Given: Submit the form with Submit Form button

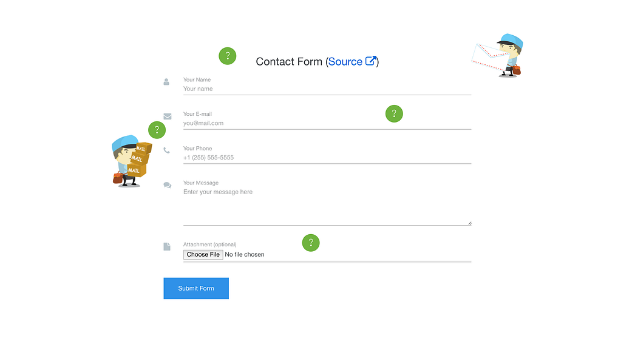Looking at the screenshot, I should pos(196,288).
